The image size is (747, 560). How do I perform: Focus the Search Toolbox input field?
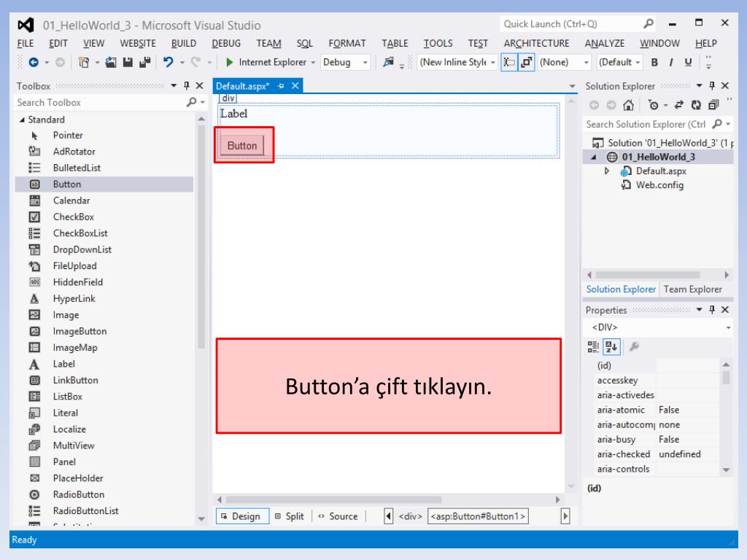coord(101,102)
